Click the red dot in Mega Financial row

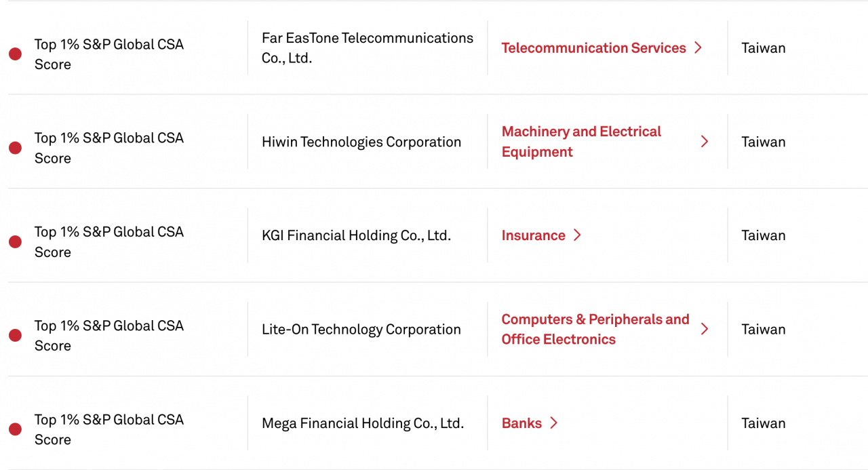coord(15,429)
